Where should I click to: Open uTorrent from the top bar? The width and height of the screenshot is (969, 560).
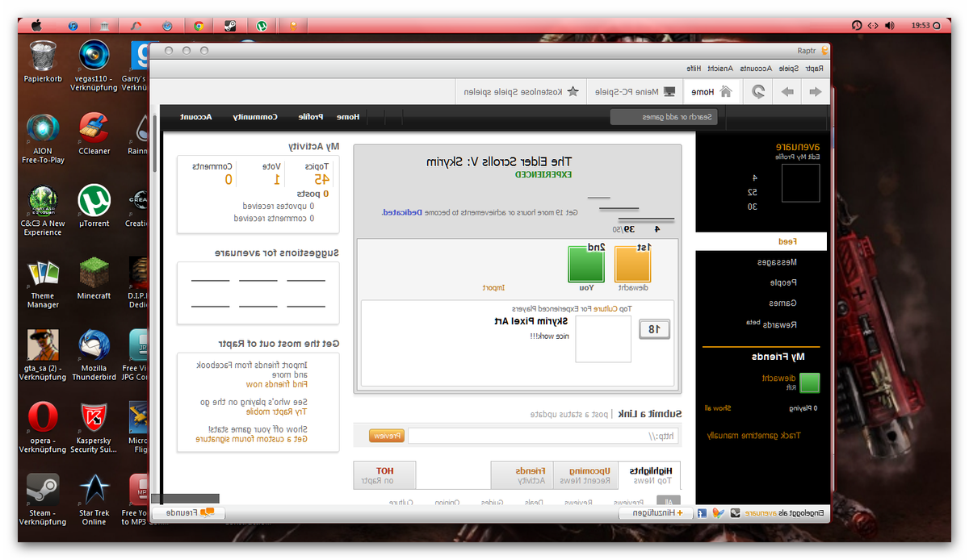click(262, 25)
